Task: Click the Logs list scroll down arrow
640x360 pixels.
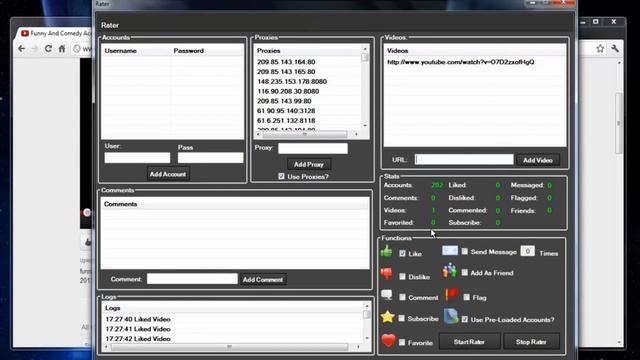Action: click(367, 338)
